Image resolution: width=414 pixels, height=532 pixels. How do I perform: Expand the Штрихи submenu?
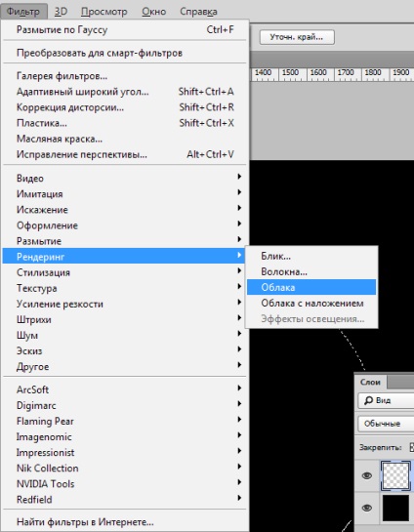pos(125,319)
